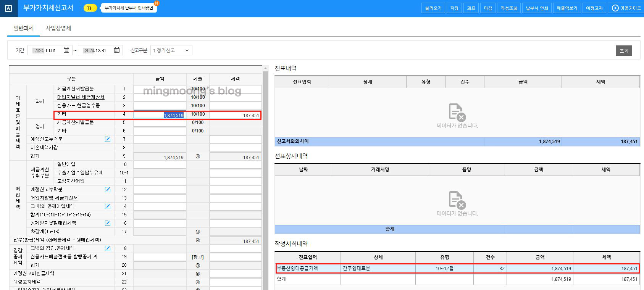Click the 조회 search button
Viewport: 644px width, 290px height.
624,50
